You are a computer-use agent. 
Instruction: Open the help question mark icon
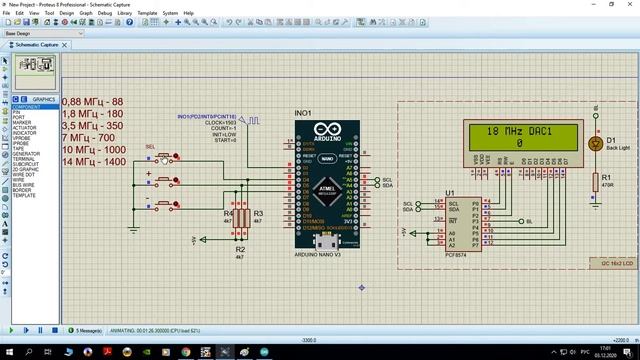[x=129, y=22]
